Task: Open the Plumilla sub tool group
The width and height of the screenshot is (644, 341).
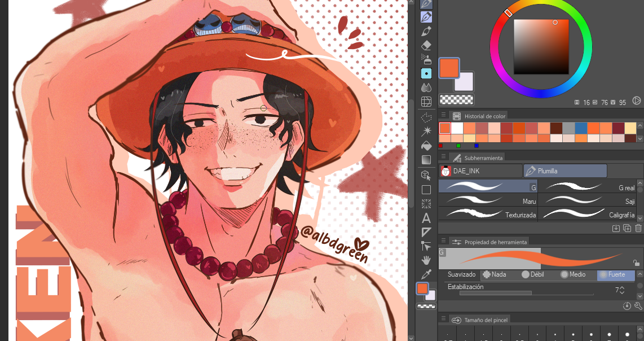Action: [565, 171]
